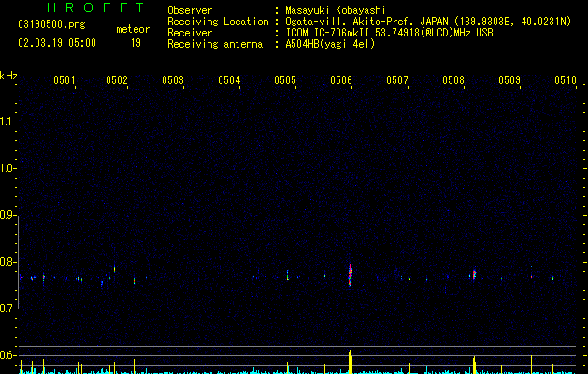Click the 0508 time marker
588x374 pixels.
pyautogui.click(x=453, y=80)
